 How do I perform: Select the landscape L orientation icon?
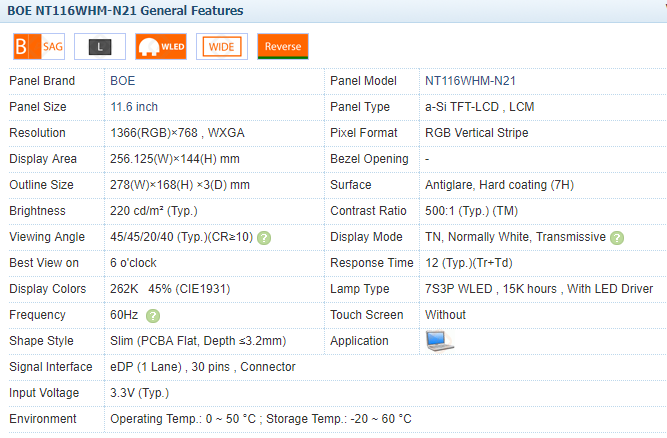tap(100, 46)
